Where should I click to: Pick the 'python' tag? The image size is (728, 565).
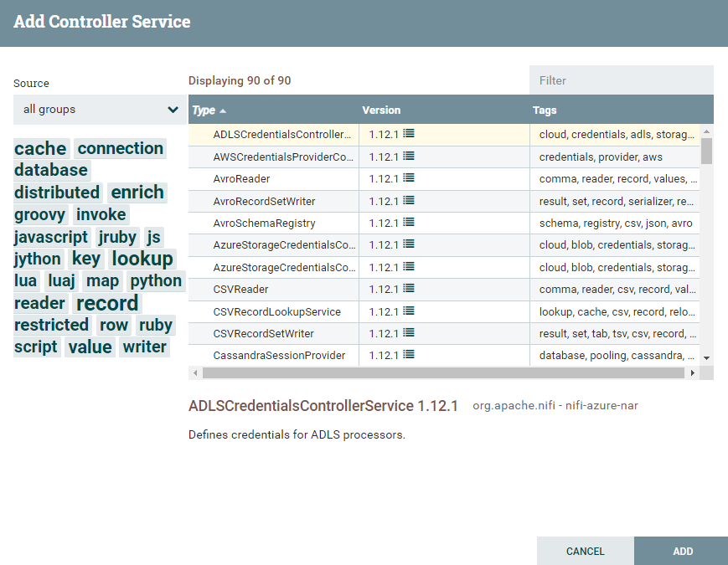pos(156,280)
